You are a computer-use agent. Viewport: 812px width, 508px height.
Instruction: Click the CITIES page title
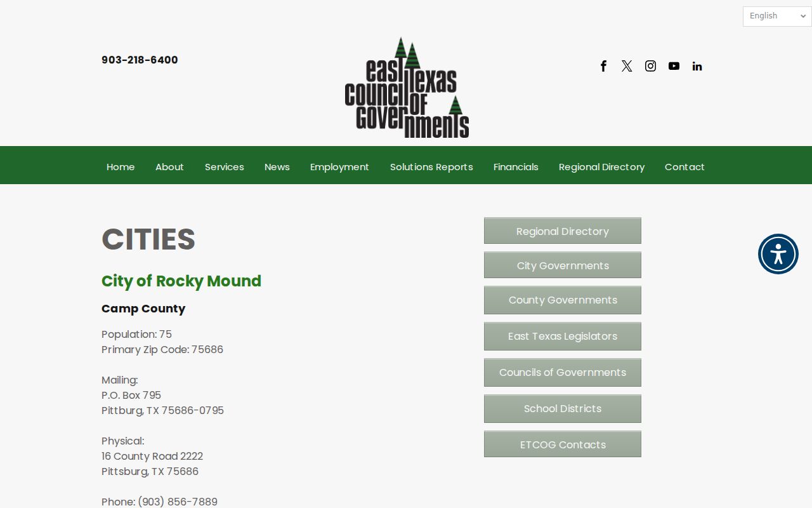(148, 239)
